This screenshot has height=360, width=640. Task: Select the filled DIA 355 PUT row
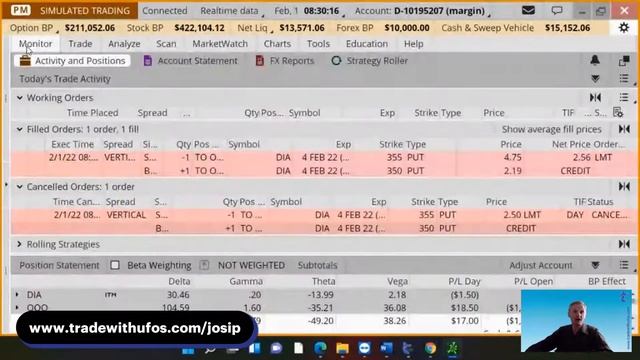(322, 157)
